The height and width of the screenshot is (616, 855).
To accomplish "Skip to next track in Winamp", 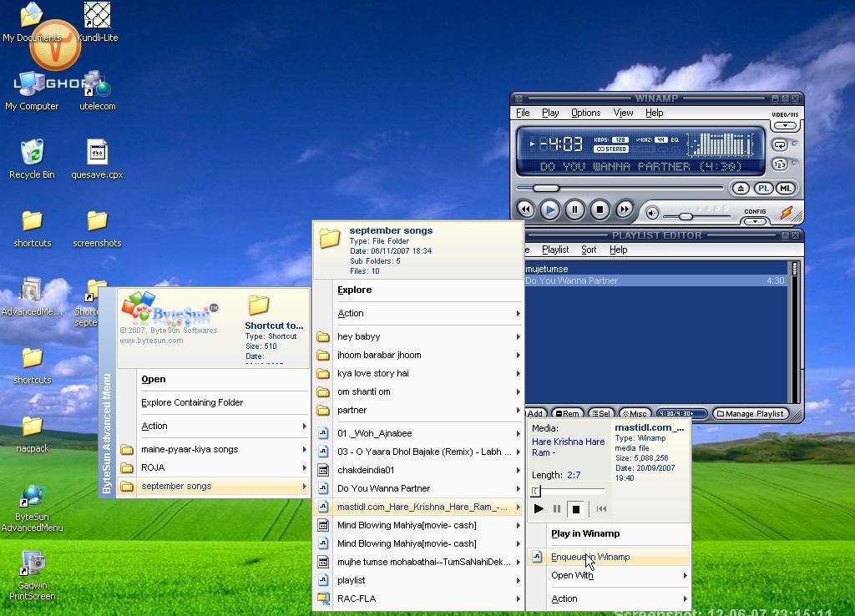I will [625, 210].
